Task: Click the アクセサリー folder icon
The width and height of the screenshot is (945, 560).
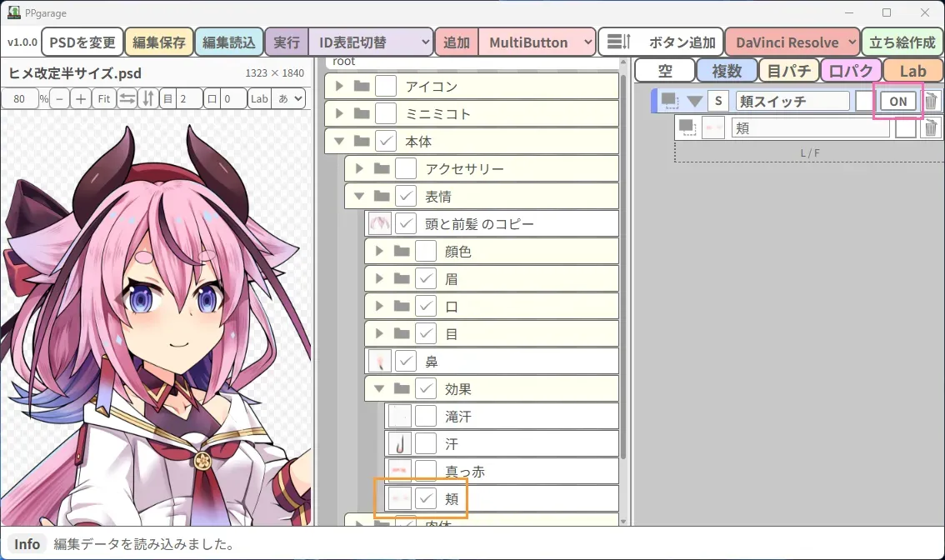Action: coord(382,169)
